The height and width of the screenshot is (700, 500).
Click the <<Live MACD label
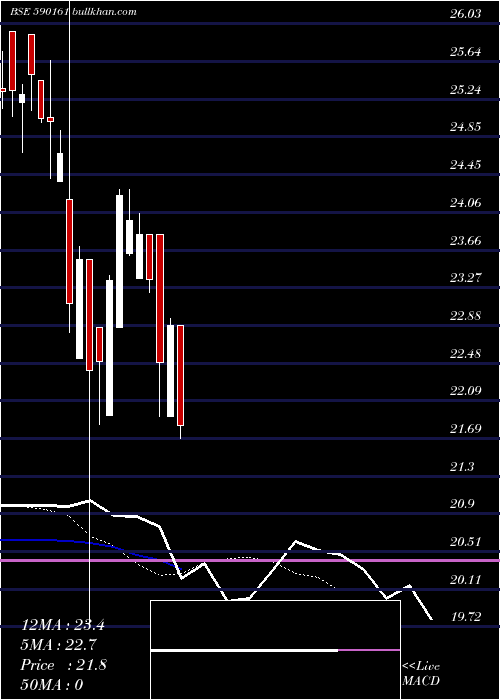pyautogui.click(x=421, y=674)
